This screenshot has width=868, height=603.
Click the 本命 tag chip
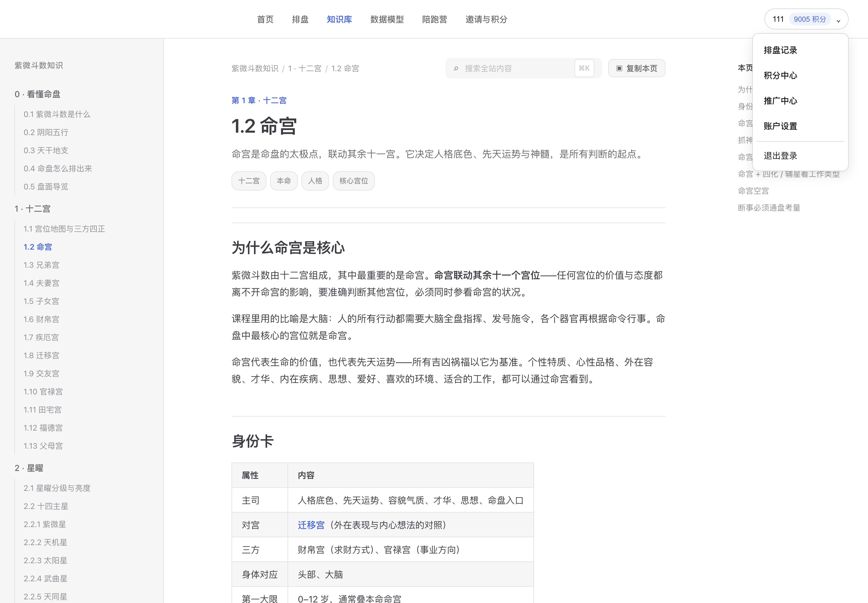(x=284, y=181)
